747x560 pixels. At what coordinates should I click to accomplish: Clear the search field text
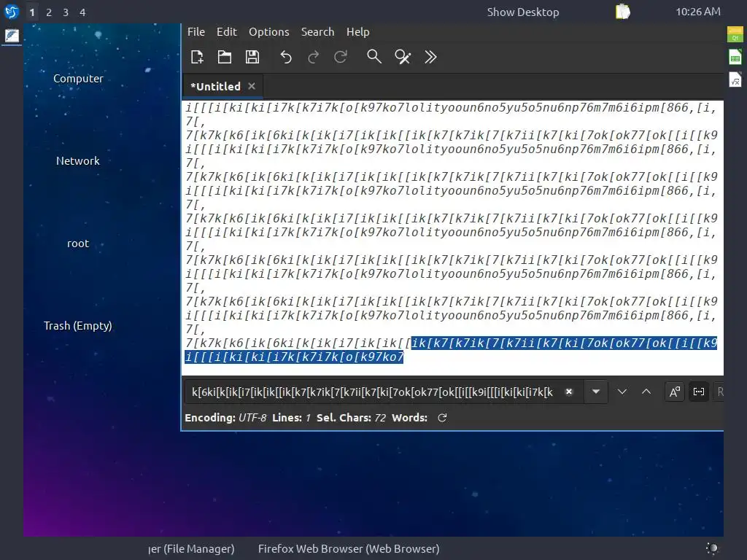569,392
